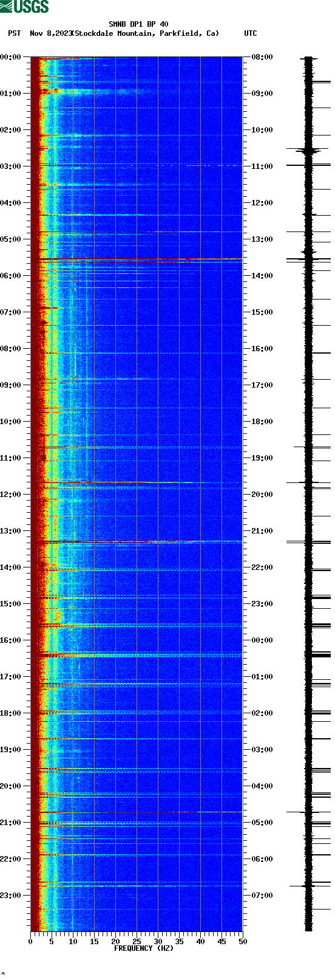
Task: Click the 10 Hz frequency tick label
Action: (73, 942)
